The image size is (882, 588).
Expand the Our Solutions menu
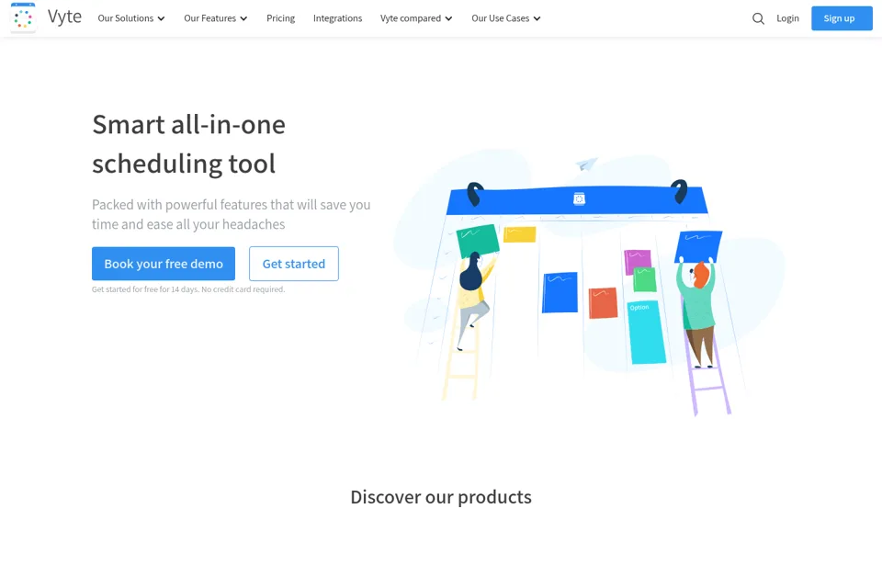tap(131, 18)
